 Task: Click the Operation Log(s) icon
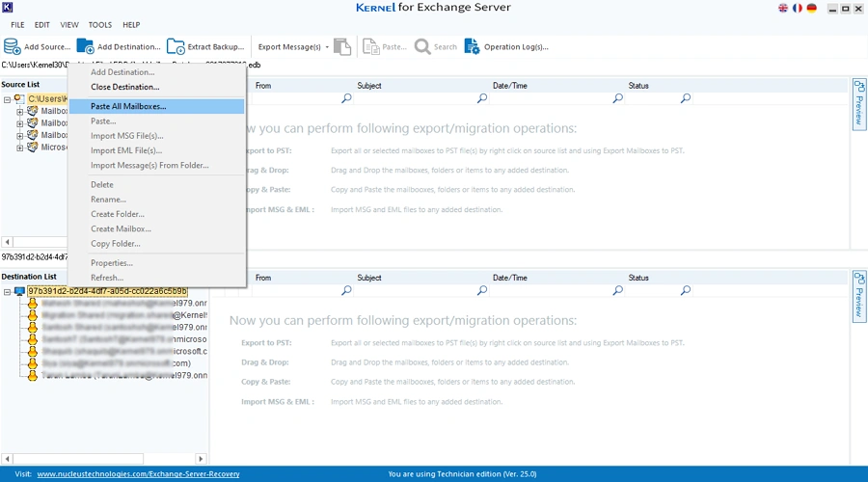click(x=473, y=46)
